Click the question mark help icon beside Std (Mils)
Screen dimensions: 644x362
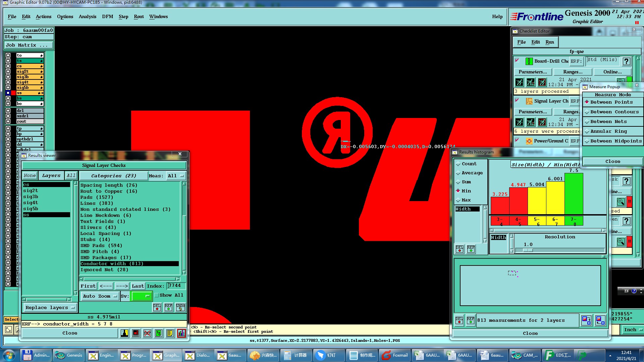[626, 61]
